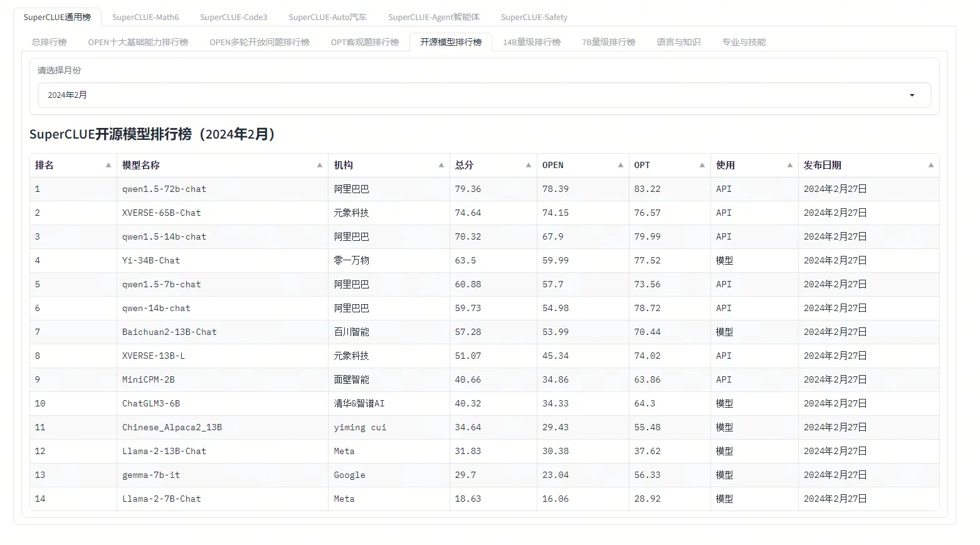Select OPT客观题排行榜 sub-tab
Viewport: 980px width, 545px height.
(365, 42)
